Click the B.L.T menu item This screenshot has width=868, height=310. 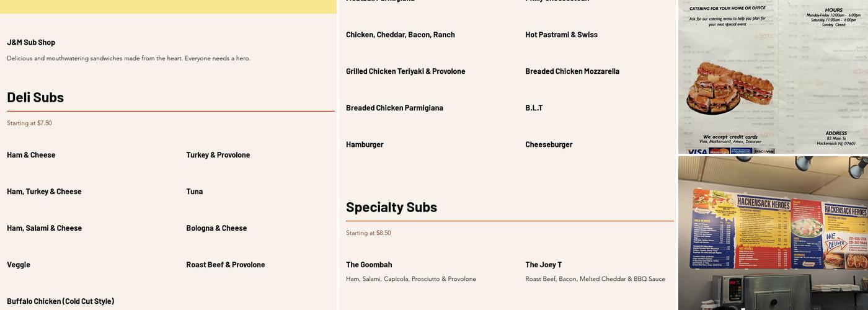coord(534,108)
